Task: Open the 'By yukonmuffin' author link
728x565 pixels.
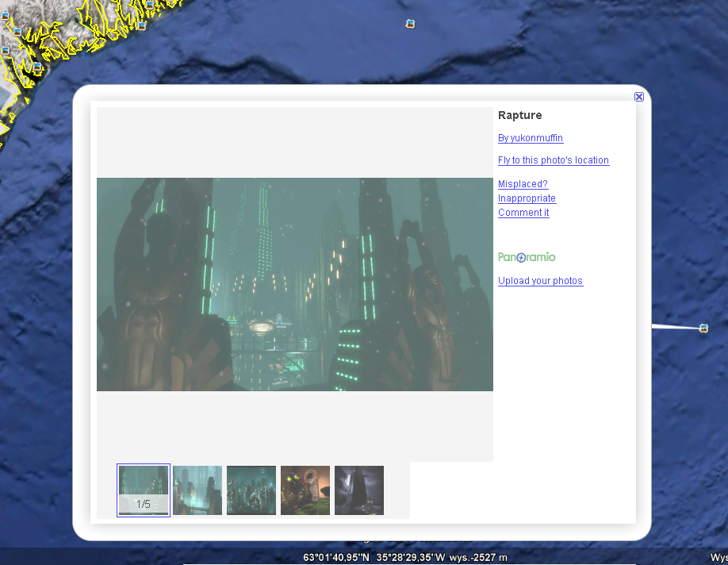Action: click(x=531, y=138)
